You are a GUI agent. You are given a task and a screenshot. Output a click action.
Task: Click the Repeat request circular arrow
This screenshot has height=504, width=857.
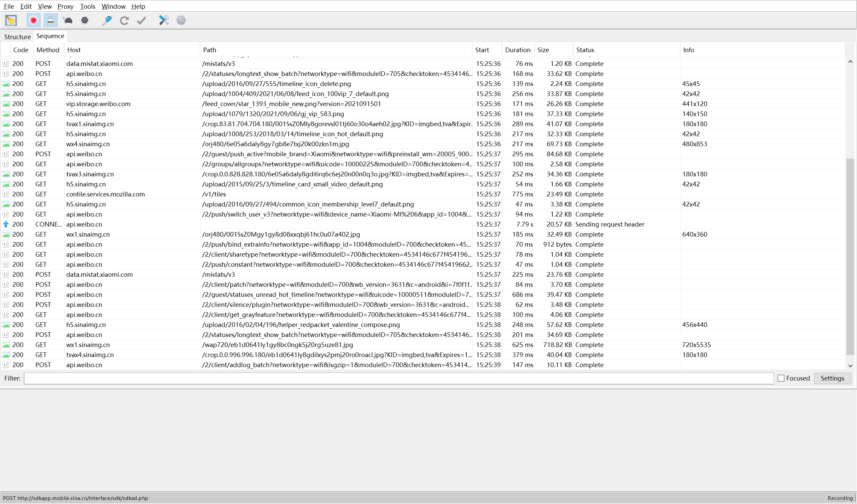[124, 20]
